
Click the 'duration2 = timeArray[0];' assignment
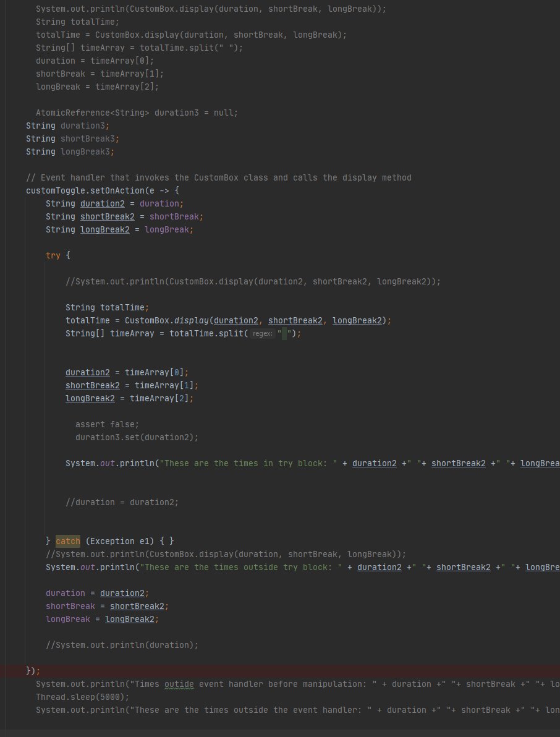click(x=127, y=372)
